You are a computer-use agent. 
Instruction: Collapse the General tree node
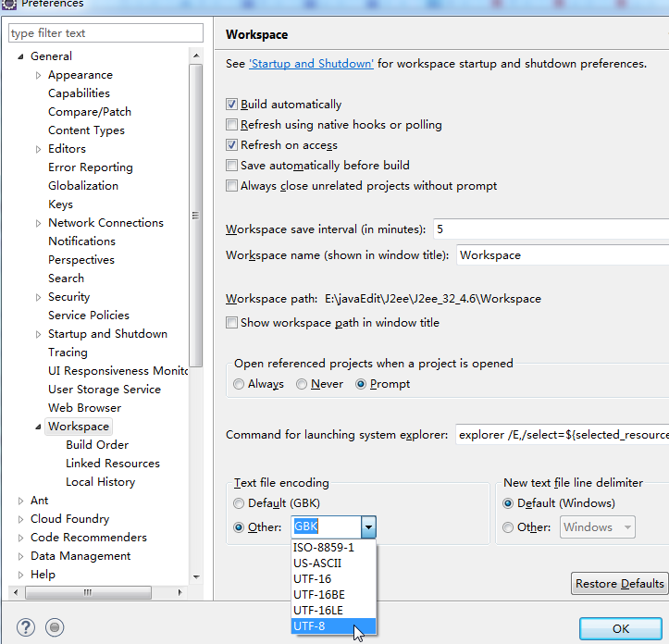point(20,56)
